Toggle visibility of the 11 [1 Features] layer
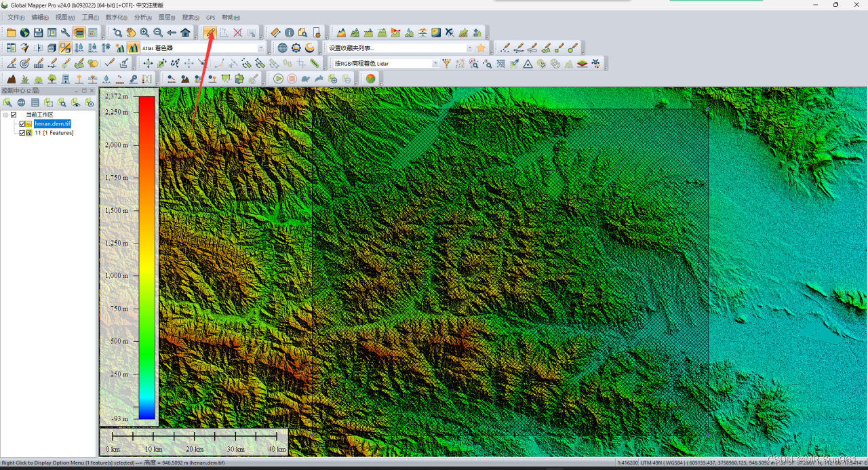868x470 pixels. (22, 132)
